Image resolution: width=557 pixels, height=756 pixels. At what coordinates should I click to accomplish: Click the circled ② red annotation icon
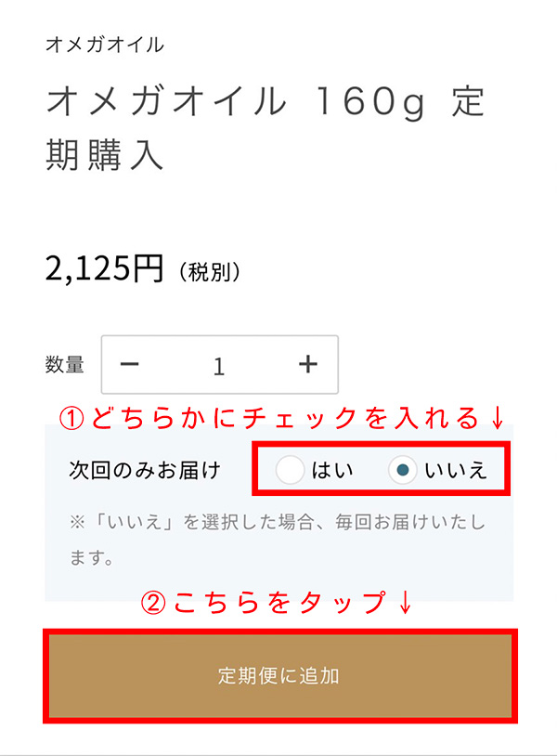click(x=154, y=603)
